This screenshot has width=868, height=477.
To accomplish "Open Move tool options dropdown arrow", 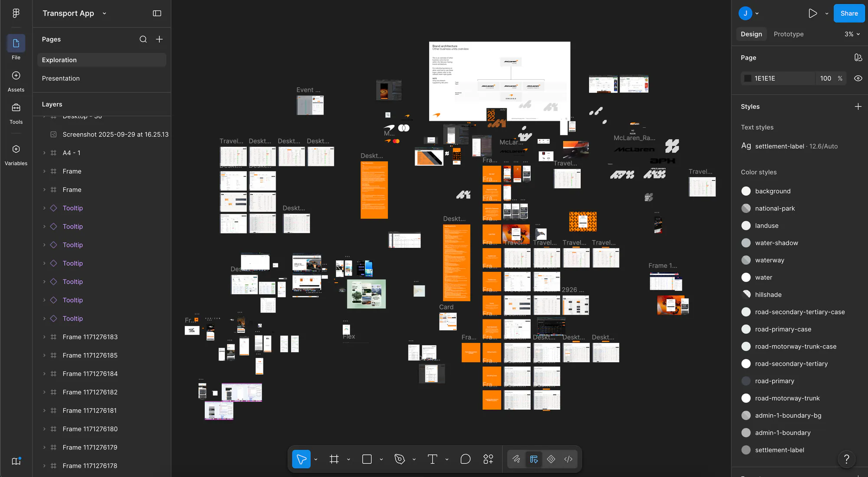I will 316,459.
